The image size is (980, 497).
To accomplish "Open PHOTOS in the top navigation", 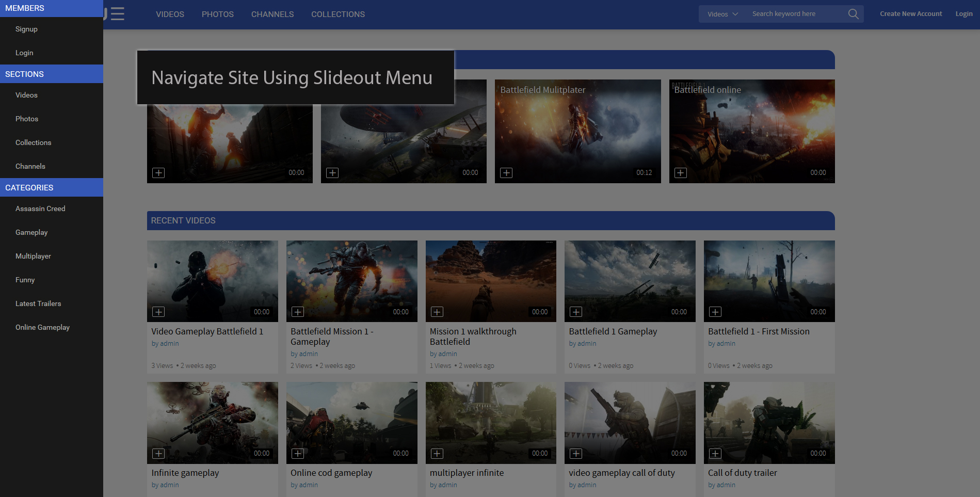I will pos(218,14).
